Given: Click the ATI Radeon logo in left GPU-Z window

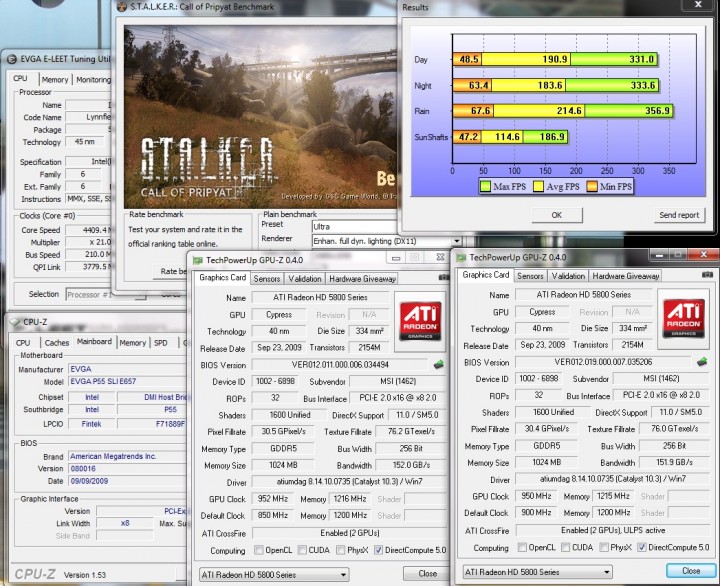Looking at the screenshot, I should (420, 321).
